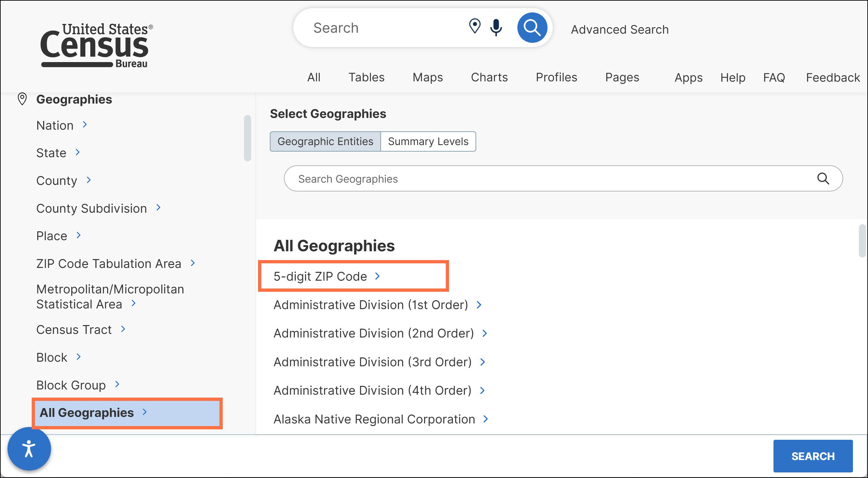The width and height of the screenshot is (868, 478).
Task: Open Alaska Native Regional Corporation
Action: point(381,419)
